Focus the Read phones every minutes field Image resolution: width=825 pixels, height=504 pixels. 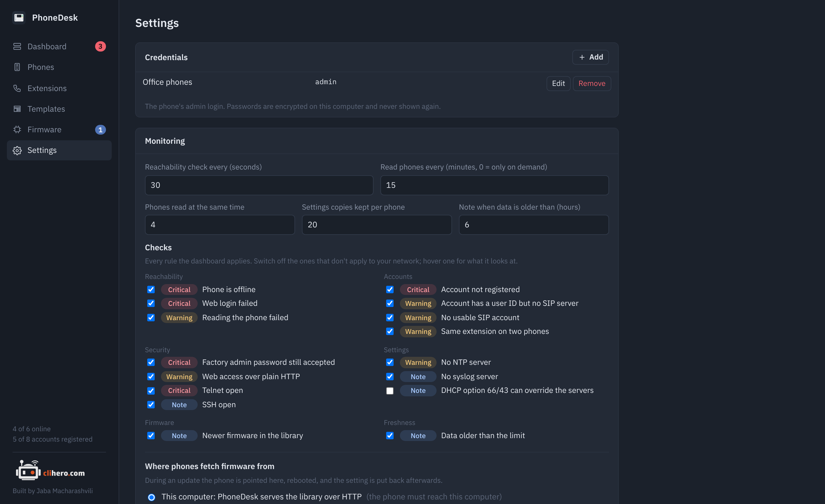[494, 185]
